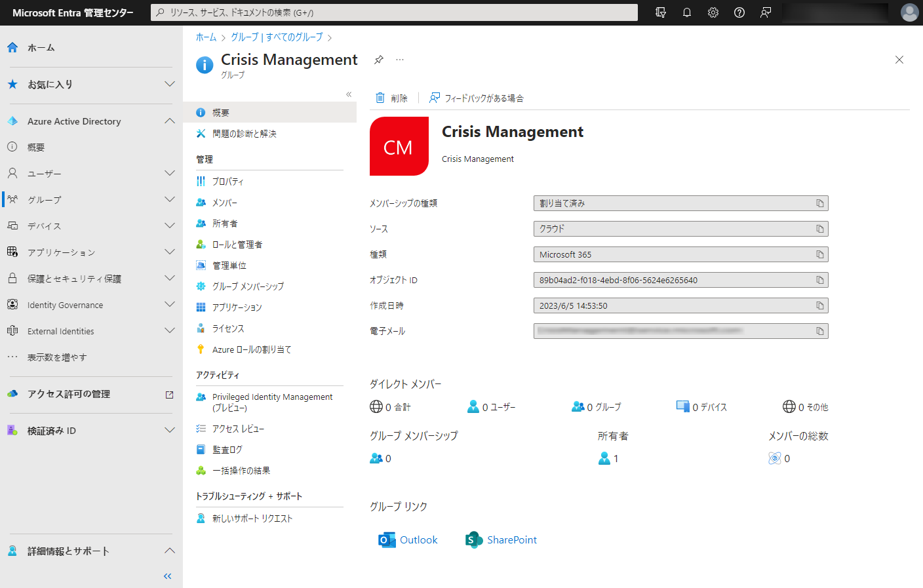
Task: Open the Outlook group link
Action: tap(408, 540)
